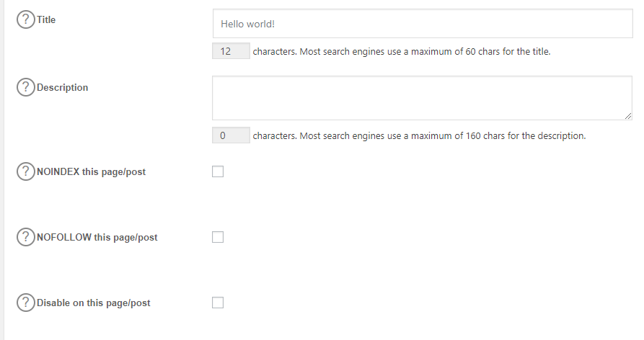Click the Disable on this page/post label
This screenshot has width=644, height=340.
(94, 303)
